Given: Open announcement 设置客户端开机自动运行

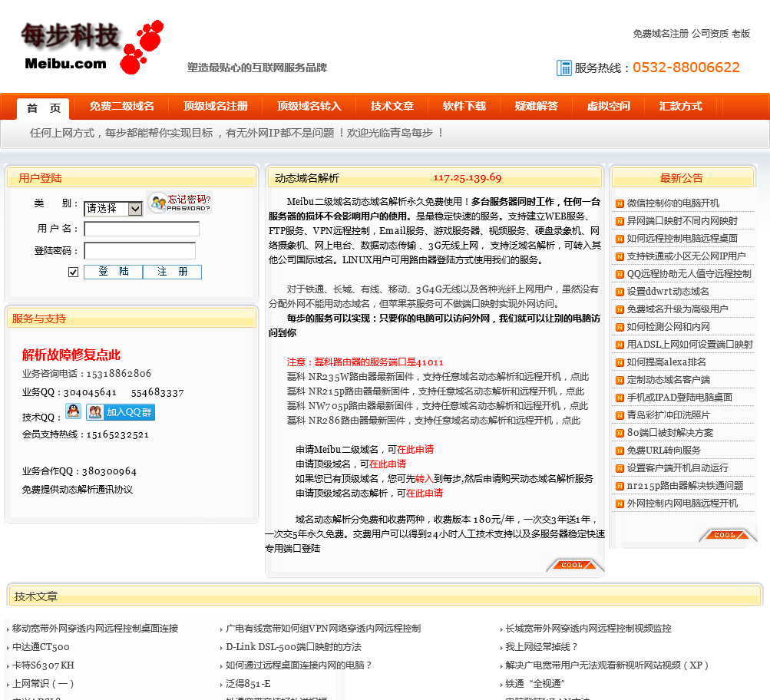Looking at the screenshot, I should (x=678, y=469).
